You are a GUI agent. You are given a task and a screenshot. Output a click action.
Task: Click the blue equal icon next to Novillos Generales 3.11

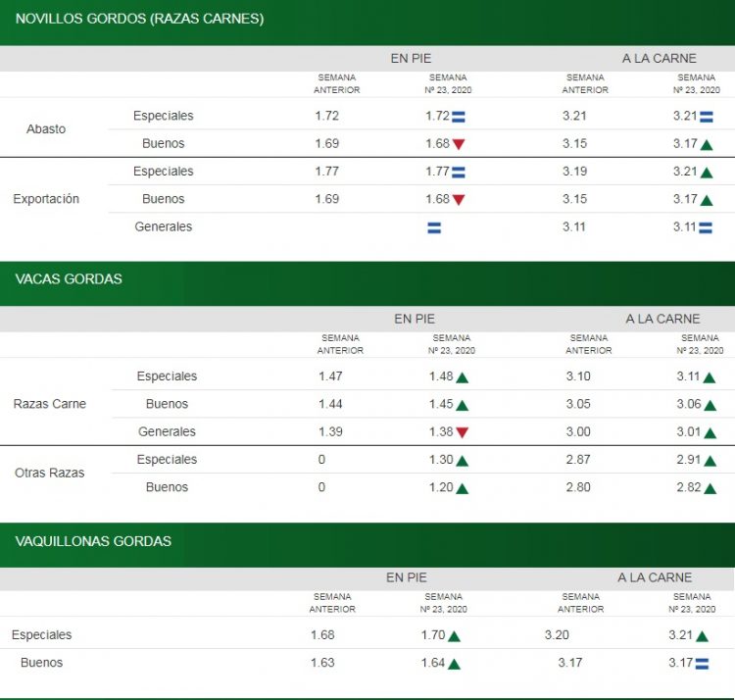coord(706,227)
